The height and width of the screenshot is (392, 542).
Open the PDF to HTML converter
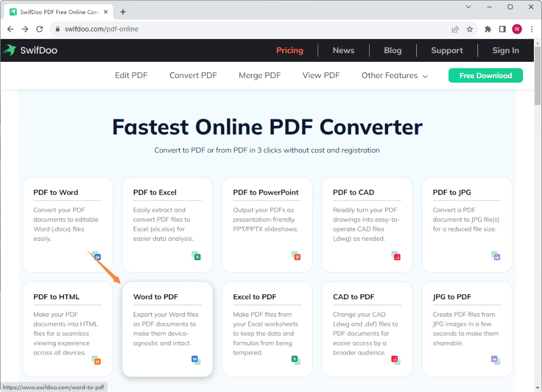click(x=68, y=329)
